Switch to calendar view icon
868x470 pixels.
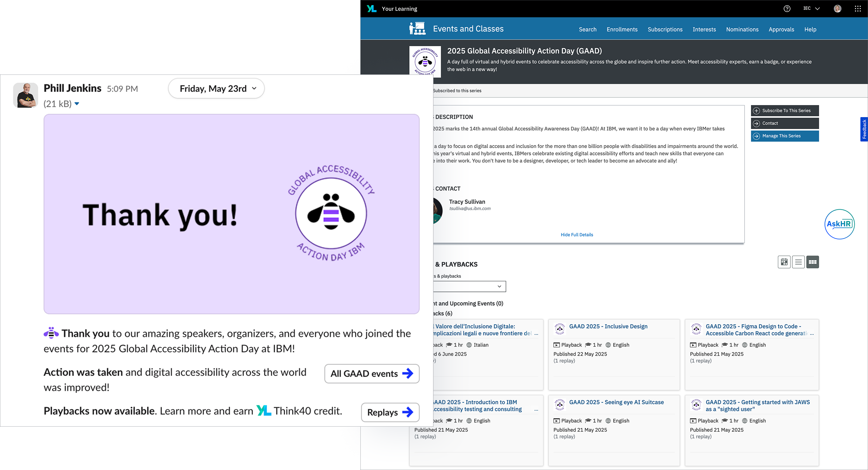784,262
